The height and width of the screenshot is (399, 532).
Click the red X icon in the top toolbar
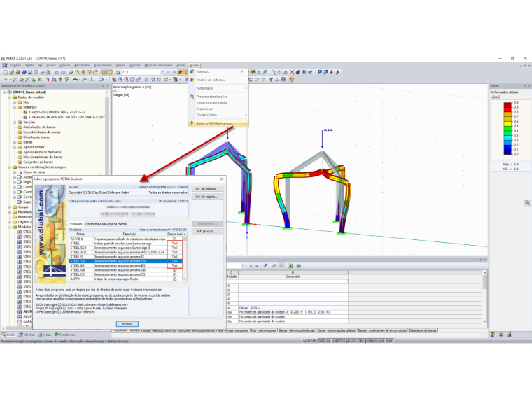tap(292, 72)
